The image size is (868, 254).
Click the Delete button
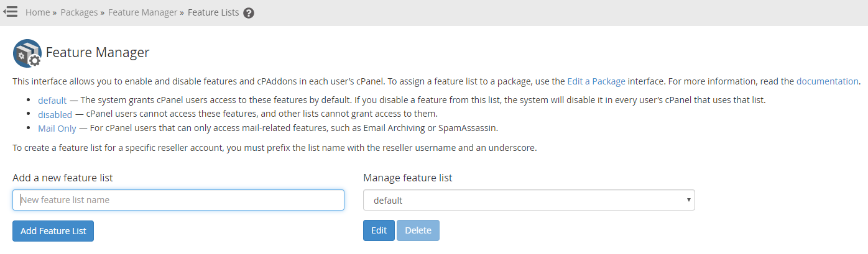[418, 230]
